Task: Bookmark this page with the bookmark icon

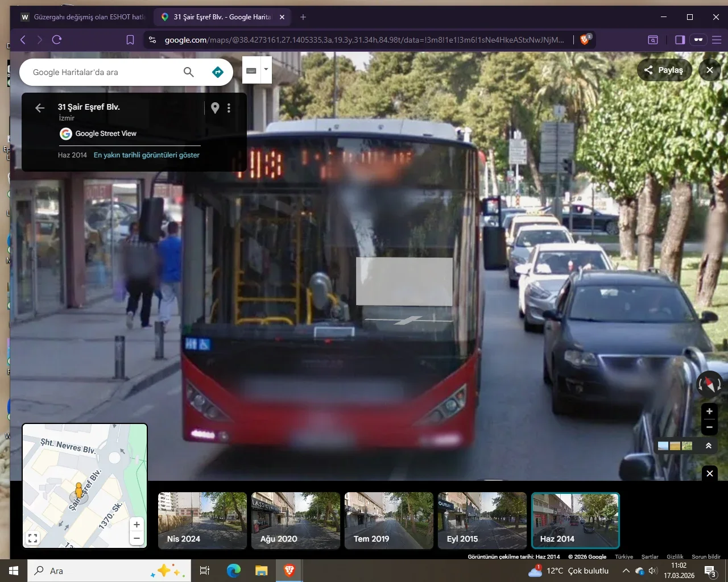Action: [x=130, y=40]
